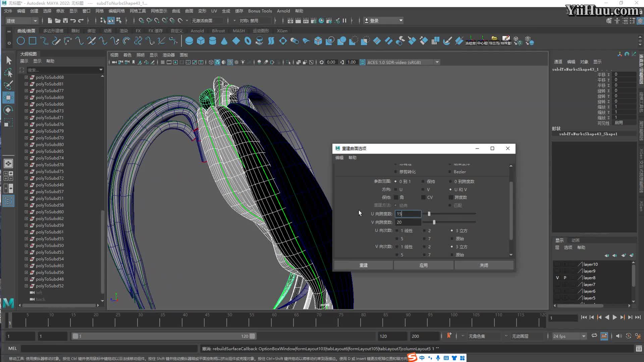
Task: Open the 24 fps frame rate dropdown
Action: 569,336
